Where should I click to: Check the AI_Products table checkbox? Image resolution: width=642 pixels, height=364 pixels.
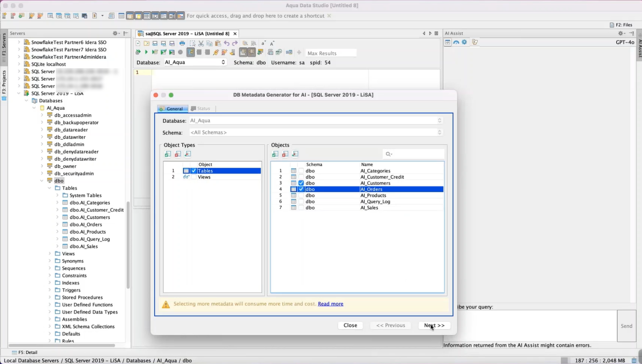tap(301, 195)
